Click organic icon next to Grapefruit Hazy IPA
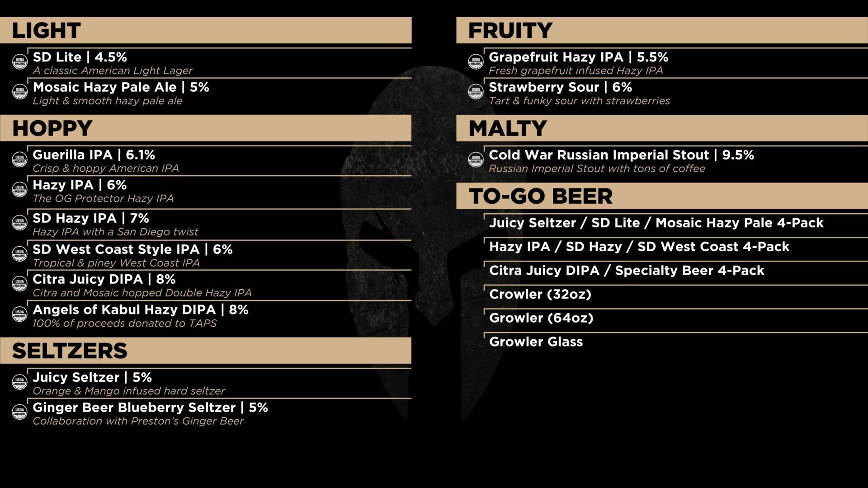Viewport: 868px width, 488px height. pos(476,61)
